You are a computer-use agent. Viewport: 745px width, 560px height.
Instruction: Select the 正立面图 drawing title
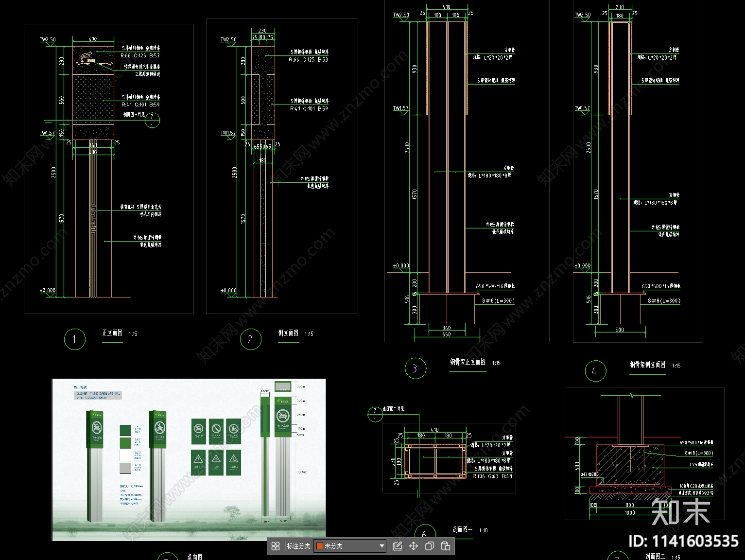112,333
